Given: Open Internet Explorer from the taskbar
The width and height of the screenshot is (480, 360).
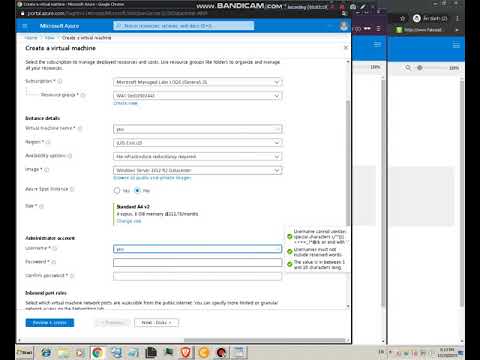Looking at the screenshot, I should [x=46, y=352].
